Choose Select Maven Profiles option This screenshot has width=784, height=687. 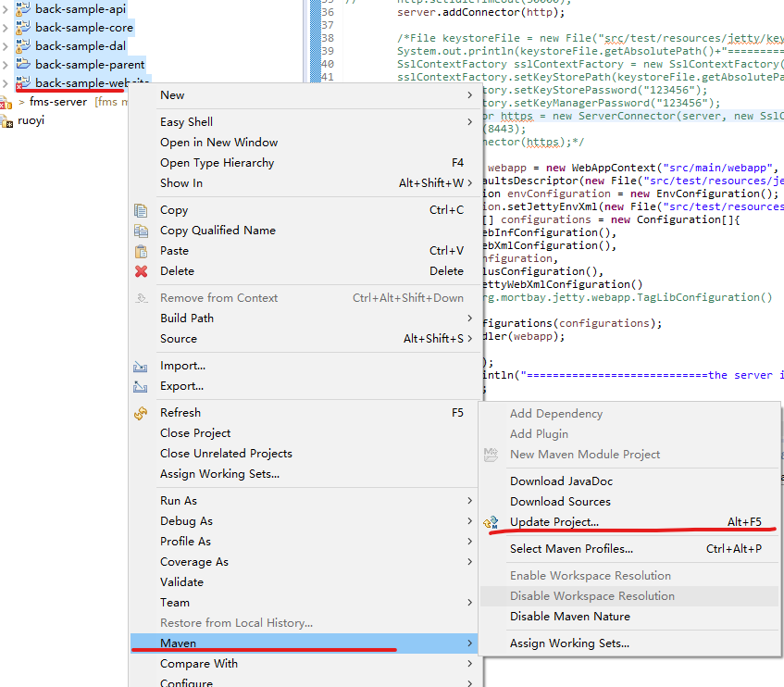tap(571, 549)
